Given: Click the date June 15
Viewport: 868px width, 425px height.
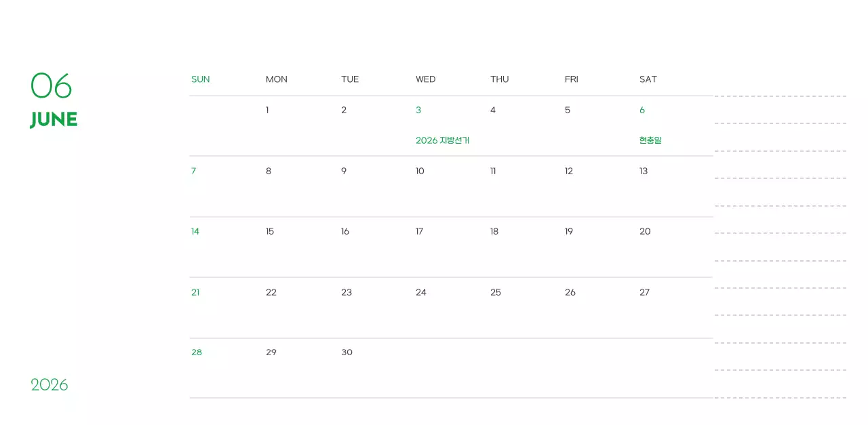Looking at the screenshot, I should [x=270, y=231].
